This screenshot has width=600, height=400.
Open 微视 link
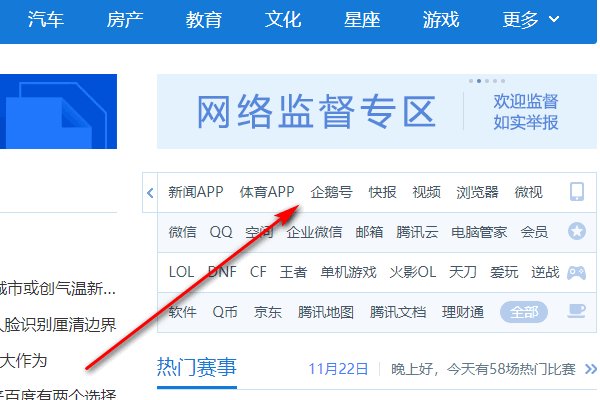[528, 192]
